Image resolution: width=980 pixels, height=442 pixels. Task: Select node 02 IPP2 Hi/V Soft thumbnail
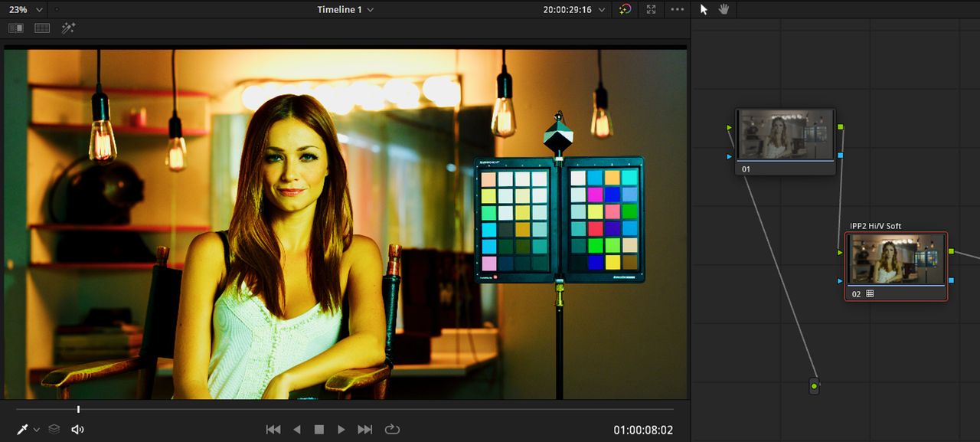(896, 259)
